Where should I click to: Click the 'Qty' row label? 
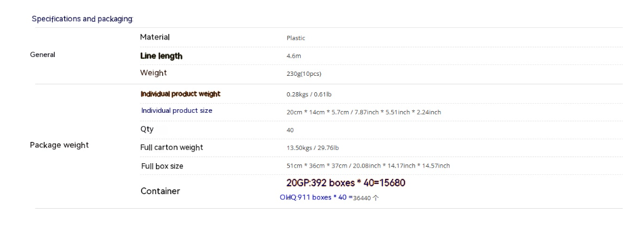pyautogui.click(x=147, y=129)
